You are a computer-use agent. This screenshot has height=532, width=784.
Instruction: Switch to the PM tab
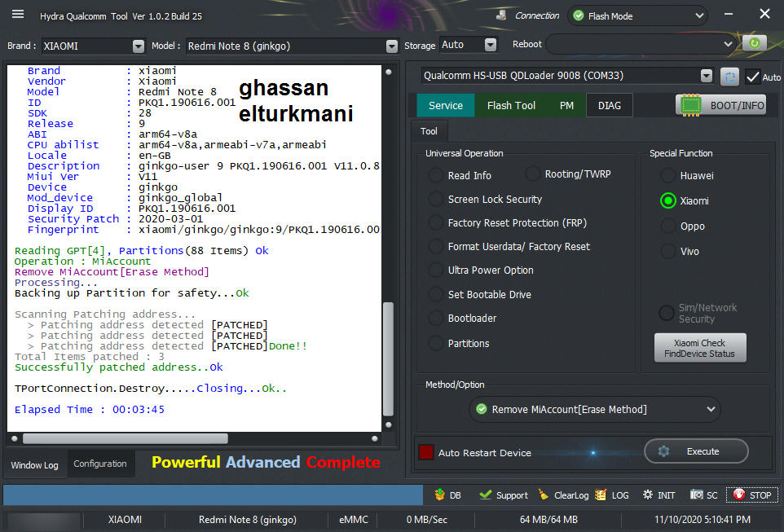pos(566,105)
